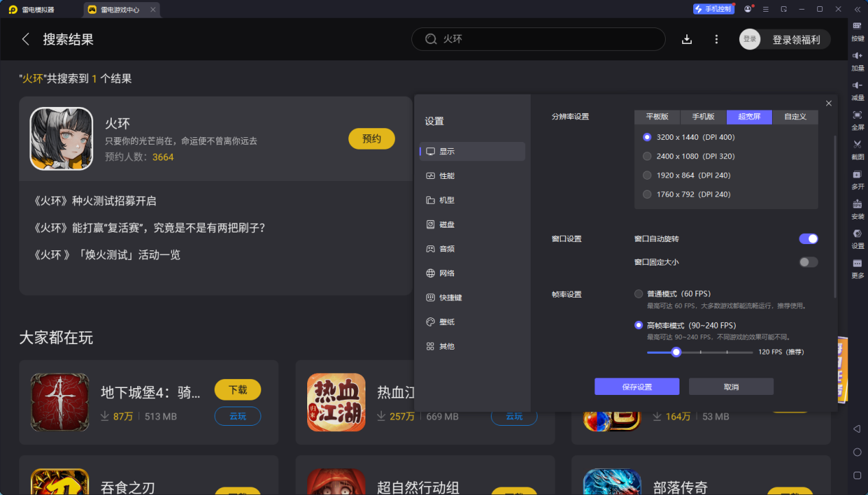Switch to 超宽屏 resolution tab
868x495 pixels.
[x=749, y=117]
